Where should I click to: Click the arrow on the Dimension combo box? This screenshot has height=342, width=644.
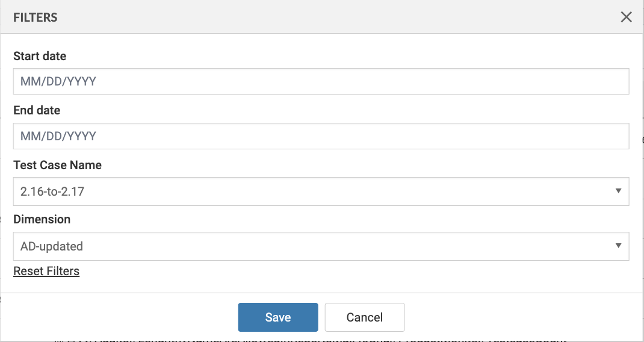(618, 246)
